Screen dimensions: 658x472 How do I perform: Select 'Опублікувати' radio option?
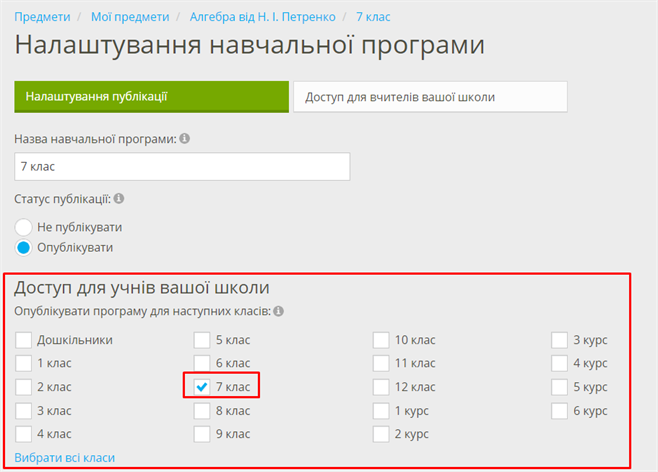click(x=24, y=247)
